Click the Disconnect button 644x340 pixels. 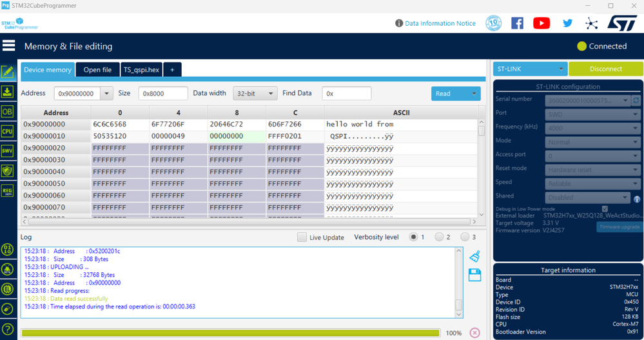606,68
